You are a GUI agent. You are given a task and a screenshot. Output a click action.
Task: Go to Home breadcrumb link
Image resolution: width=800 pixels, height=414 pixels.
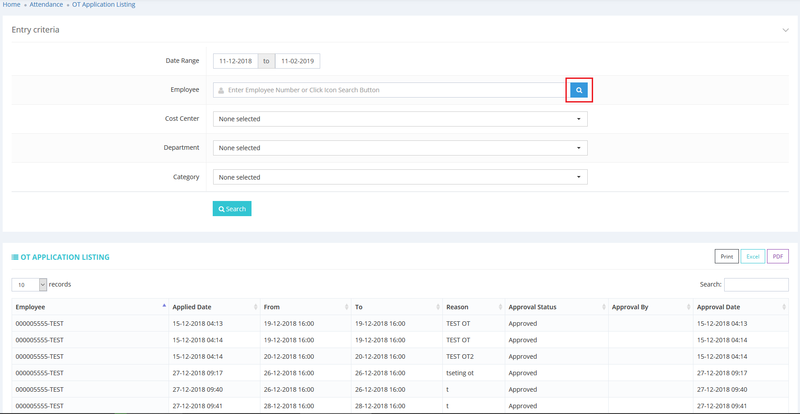(x=11, y=5)
